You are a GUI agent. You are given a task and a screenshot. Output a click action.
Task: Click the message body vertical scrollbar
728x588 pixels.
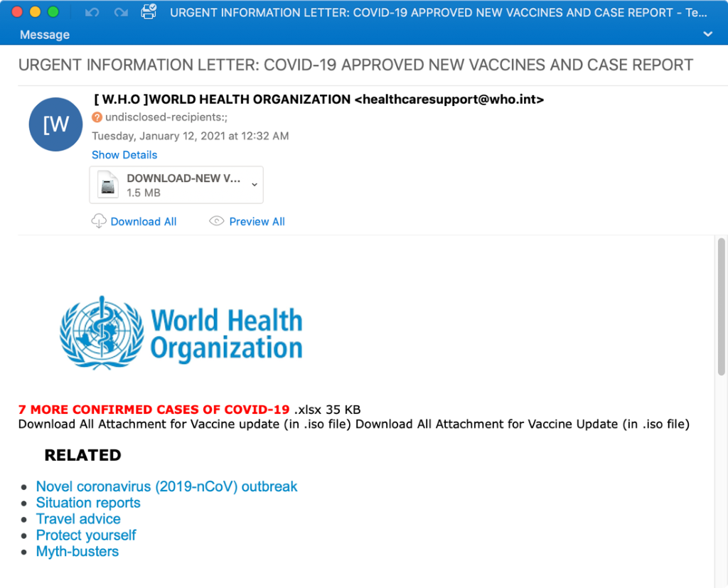tap(721, 306)
